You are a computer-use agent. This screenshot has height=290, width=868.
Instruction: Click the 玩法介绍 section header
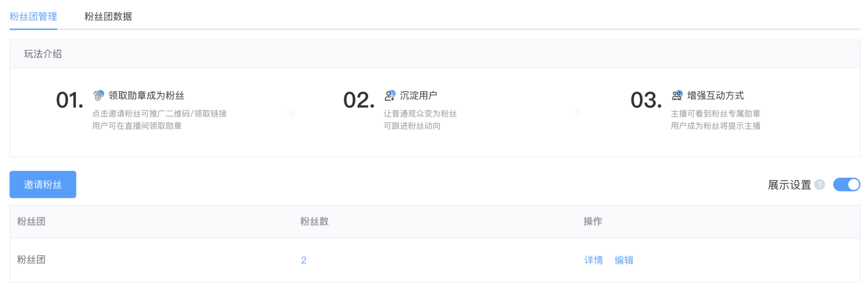click(x=43, y=54)
